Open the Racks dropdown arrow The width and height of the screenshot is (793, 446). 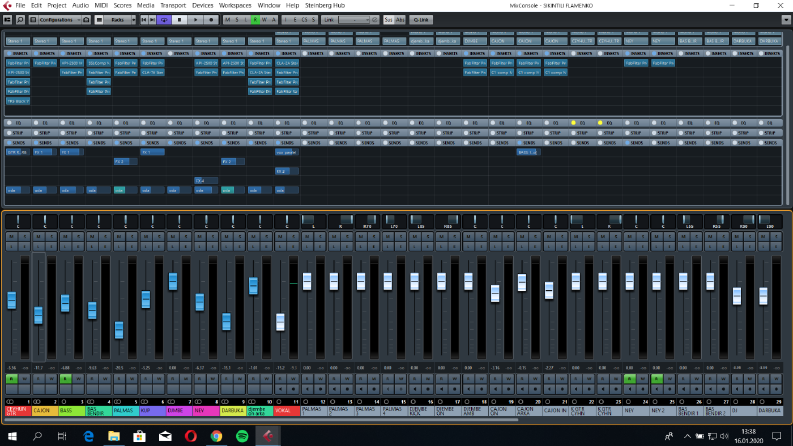pyautogui.click(x=134, y=20)
